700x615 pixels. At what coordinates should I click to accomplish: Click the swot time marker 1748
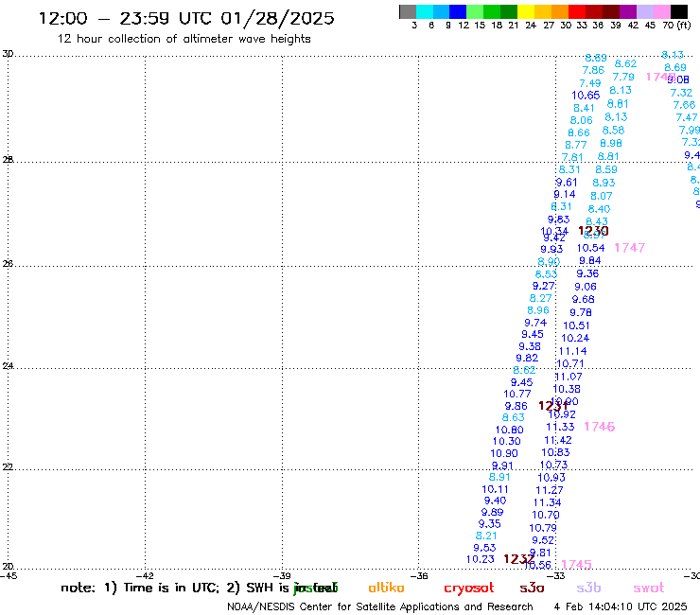tap(660, 77)
